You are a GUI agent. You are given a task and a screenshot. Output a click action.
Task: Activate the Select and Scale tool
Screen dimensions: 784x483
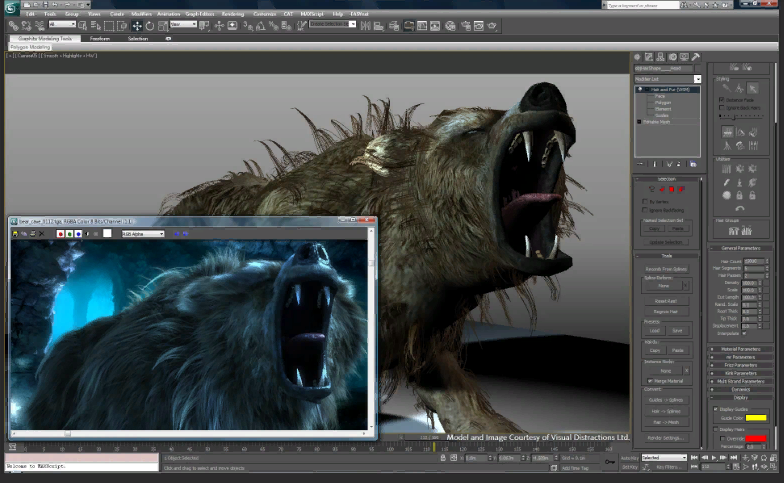162,26
